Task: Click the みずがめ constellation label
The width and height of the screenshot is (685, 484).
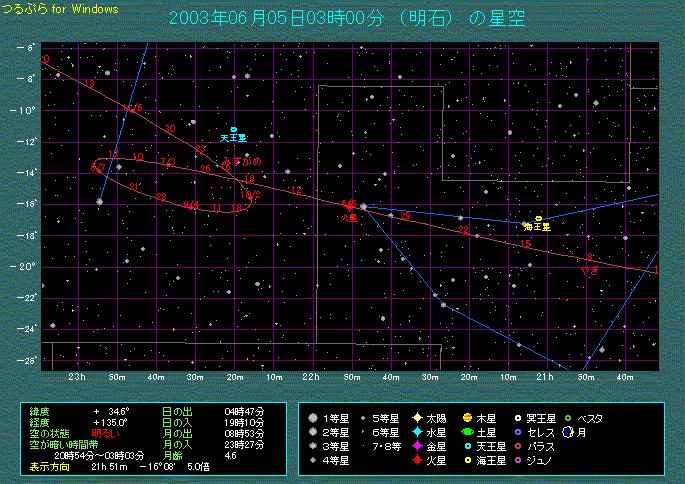Action: tap(241, 161)
